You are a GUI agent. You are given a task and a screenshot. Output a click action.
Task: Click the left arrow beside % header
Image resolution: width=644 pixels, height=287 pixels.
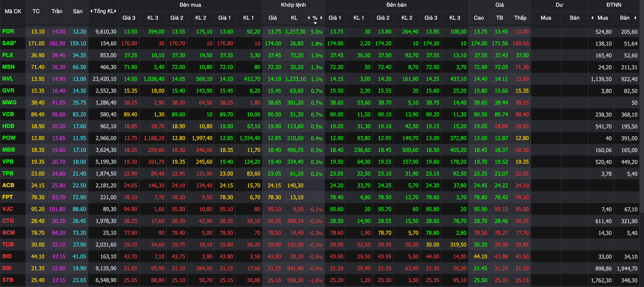pos(309,18)
